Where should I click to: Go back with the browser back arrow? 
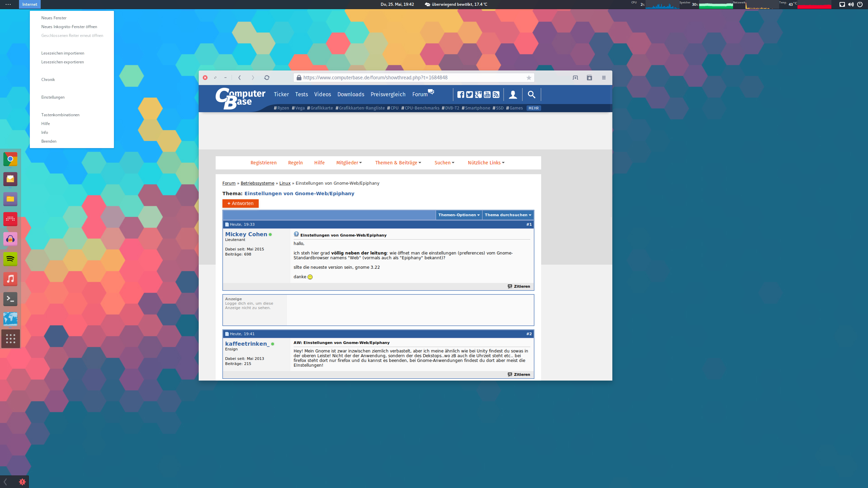[240, 78]
